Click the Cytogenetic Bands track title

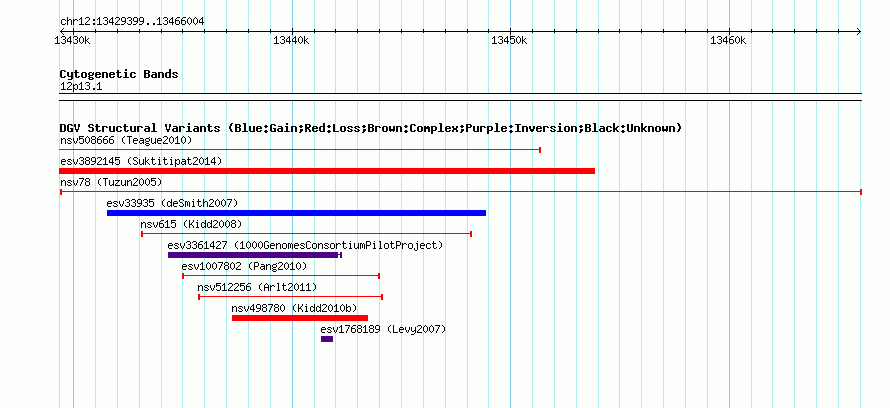point(119,74)
